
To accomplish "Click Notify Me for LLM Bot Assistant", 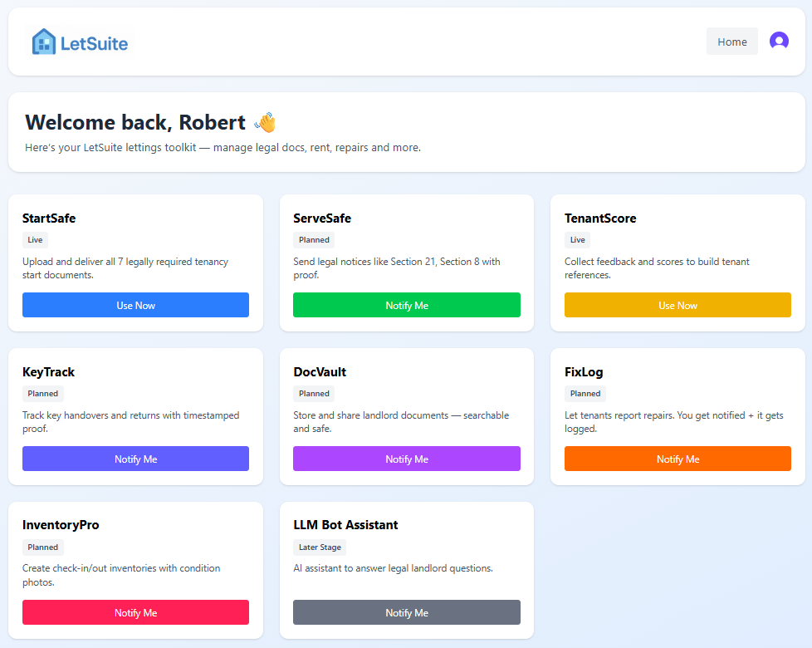I will point(407,613).
